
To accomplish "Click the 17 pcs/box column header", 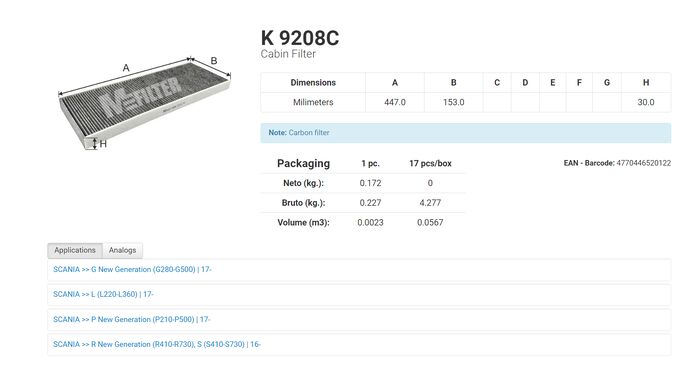I will pyautogui.click(x=430, y=163).
